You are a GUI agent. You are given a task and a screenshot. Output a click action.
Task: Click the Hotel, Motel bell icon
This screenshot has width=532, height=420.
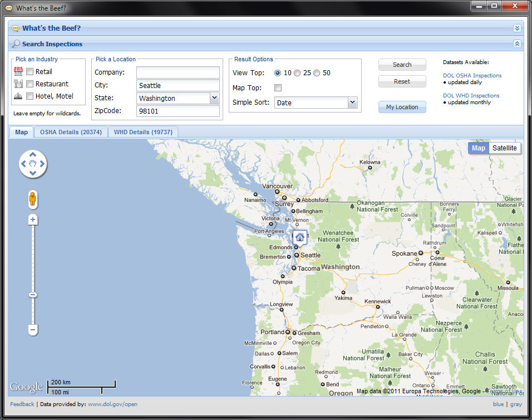[18, 96]
